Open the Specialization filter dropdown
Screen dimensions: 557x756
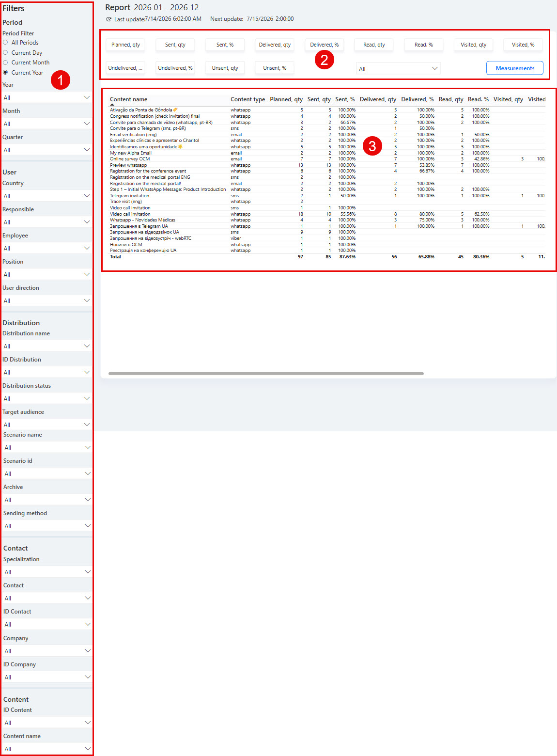(47, 572)
